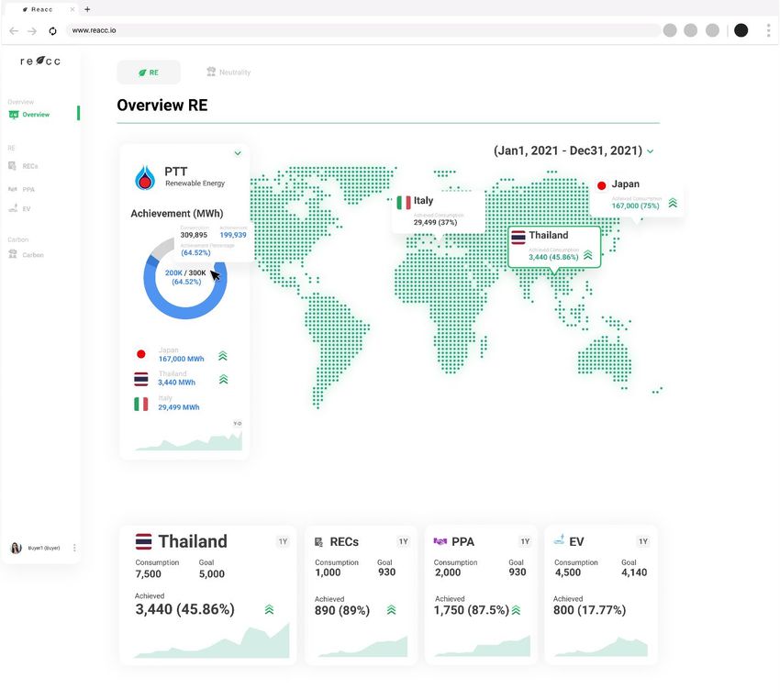Reload the page
Screen dimensions: 780x700
(x=52, y=31)
